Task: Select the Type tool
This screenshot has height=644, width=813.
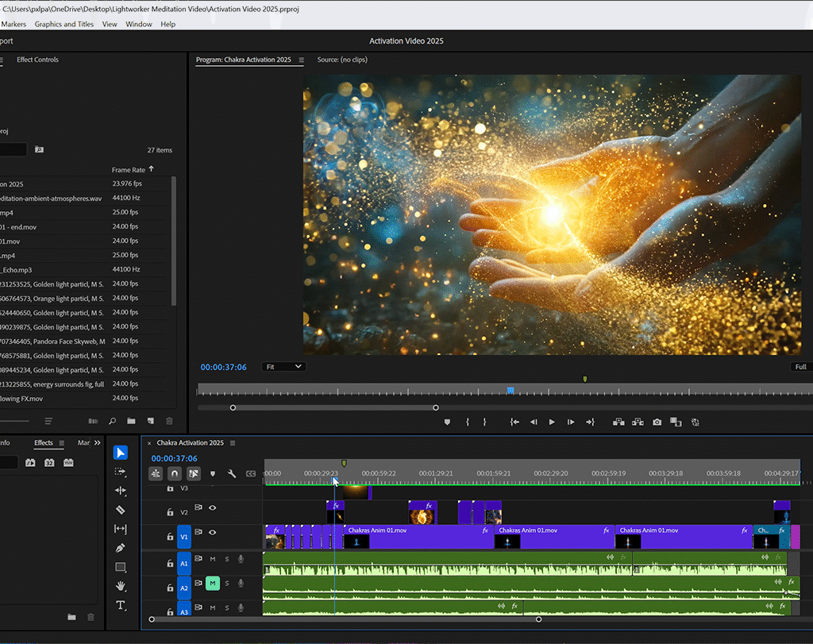Action: [121, 605]
